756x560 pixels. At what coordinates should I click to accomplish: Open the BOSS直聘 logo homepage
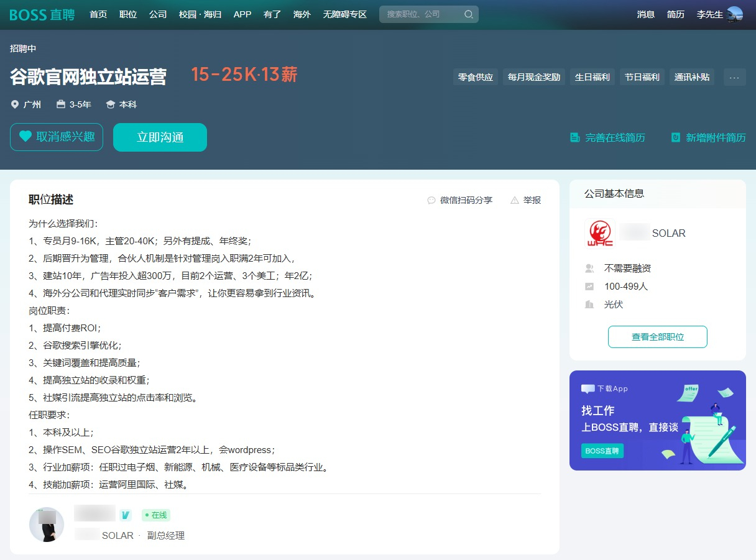(x=42, y=14)
